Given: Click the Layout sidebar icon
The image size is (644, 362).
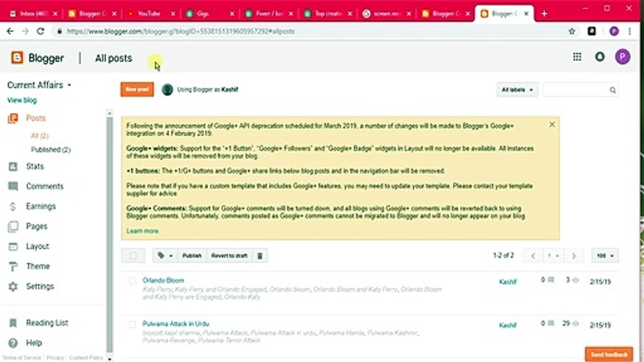Looking at the screenshot, I should click(x=13, y=246).
